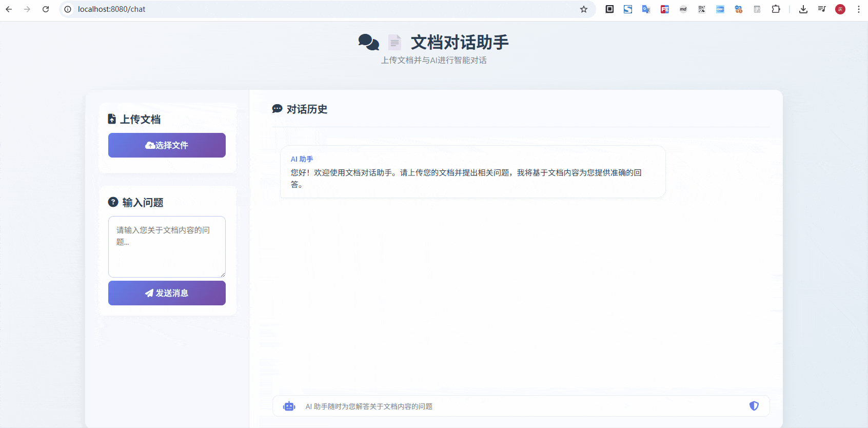Click the 选择文件 upload button
The height and width of the screenshot is (428, 868).
[167, 145]
